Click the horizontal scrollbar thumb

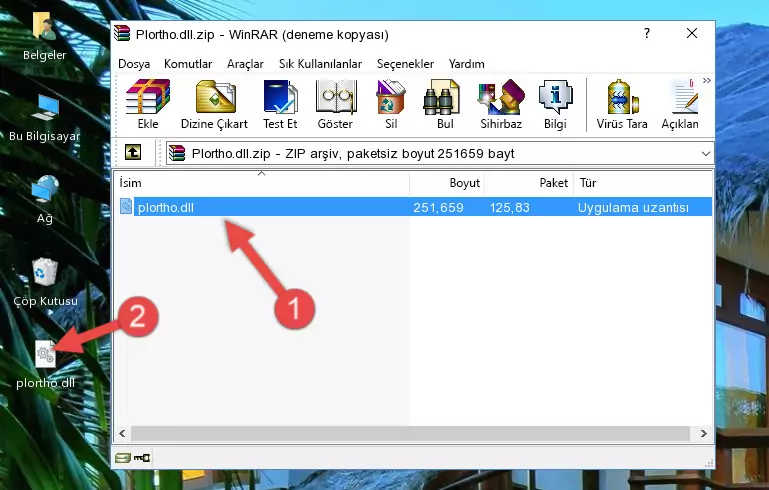click(410, 433)
